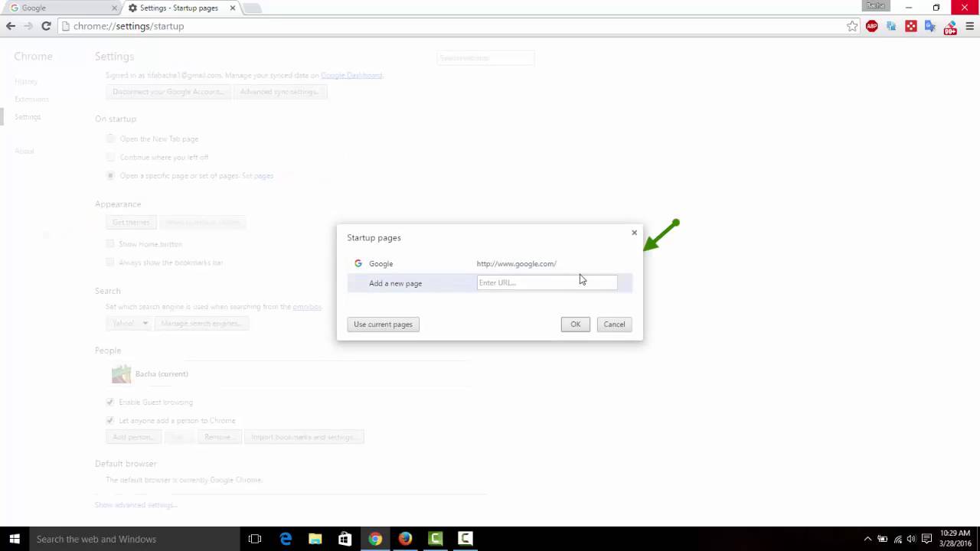Open File Explorer from the taskbar
The height and width of the screenshot is (551, 980).
(315, 539)
